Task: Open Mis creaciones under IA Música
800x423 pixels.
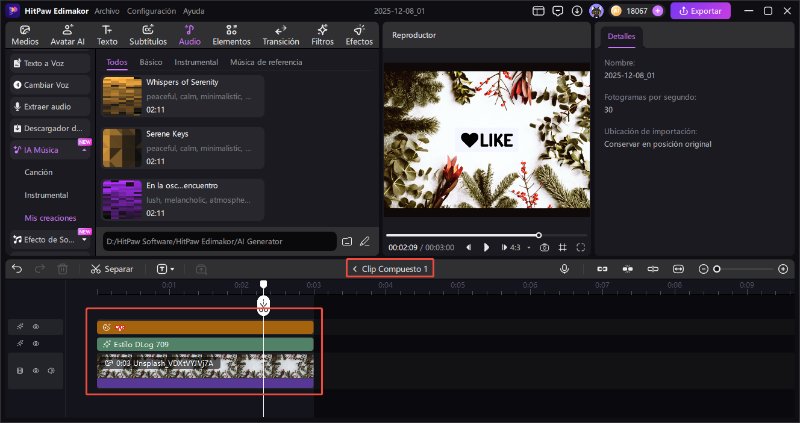Action: [x=51, y=218]
